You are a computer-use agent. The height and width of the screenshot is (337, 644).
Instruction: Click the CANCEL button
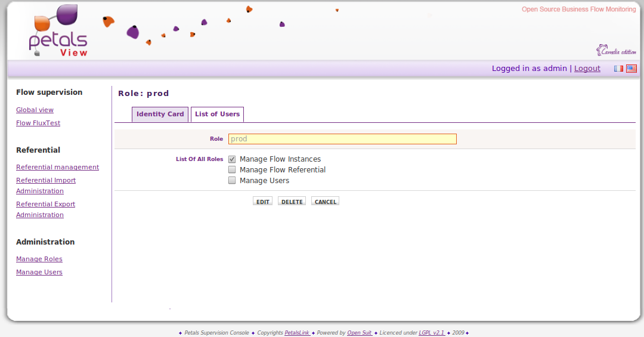point(325,202)
